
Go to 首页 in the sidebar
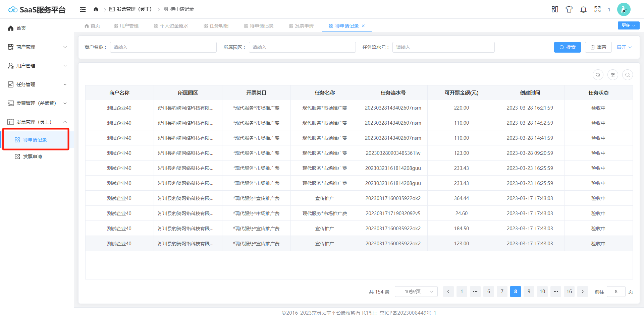pyautogui.click(x=37, y=28)
